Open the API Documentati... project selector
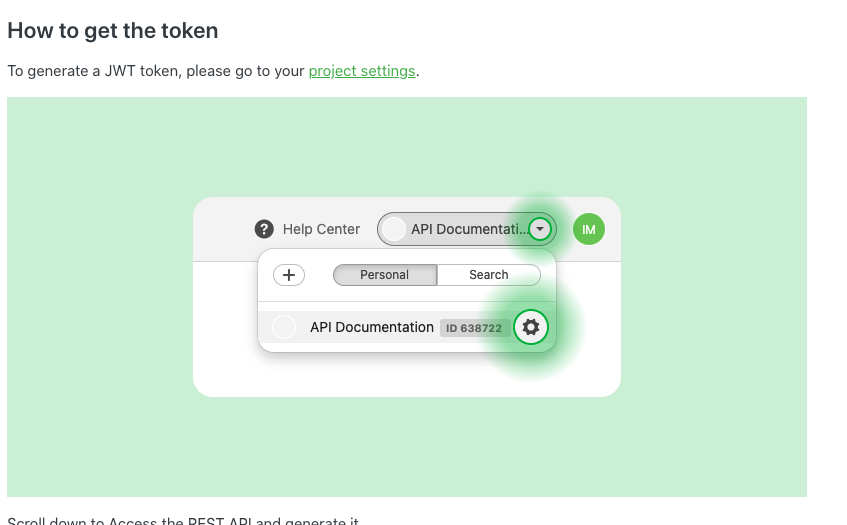The image size is (847, 525). [467, 229]
